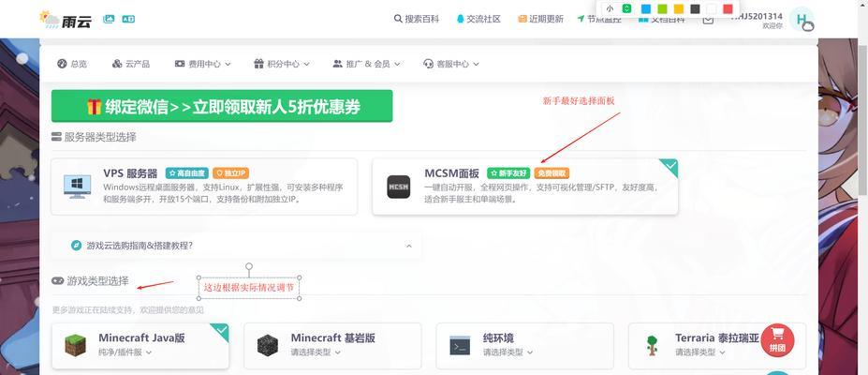Viewport: 868px width, 375px height.
Task: Open the 游戏云选购指南&搭建教程? link
Action: pyautogui.click(x=140, y=246)
